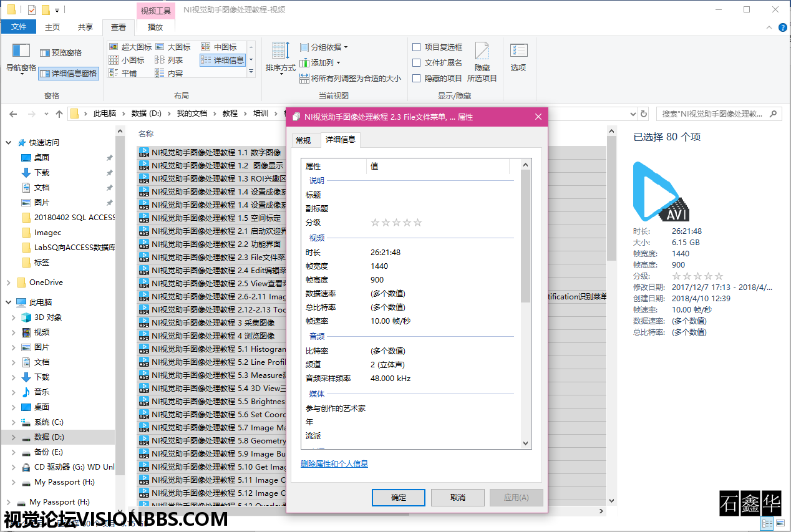Click the third rating star in dialog
The height and width of the screenshot is (532, 791).
(397, 223)
